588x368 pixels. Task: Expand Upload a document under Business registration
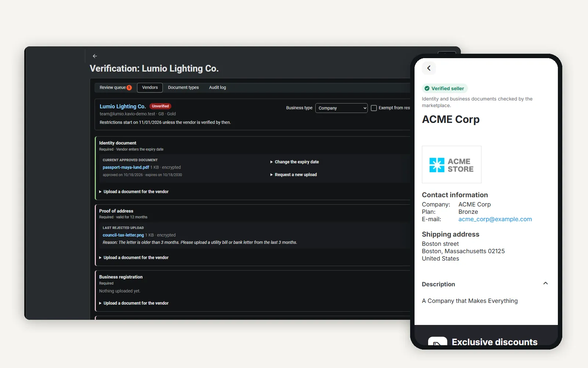pos(134,303)
